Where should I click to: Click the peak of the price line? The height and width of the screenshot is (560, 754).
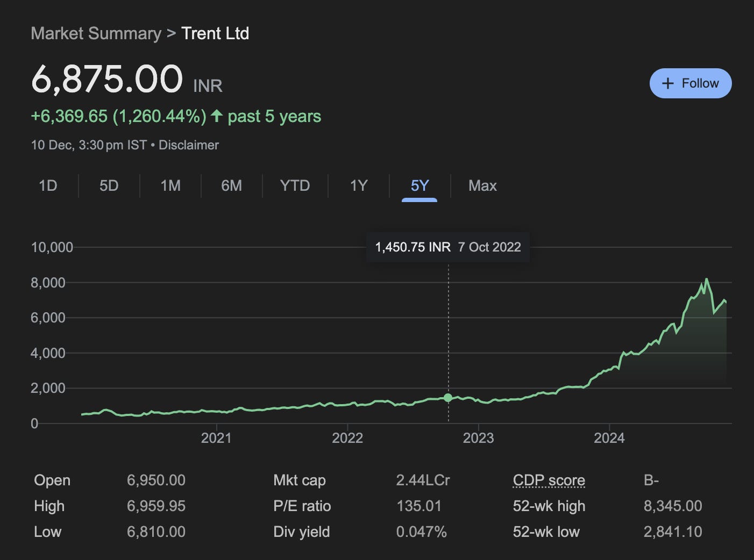[706, 279]
